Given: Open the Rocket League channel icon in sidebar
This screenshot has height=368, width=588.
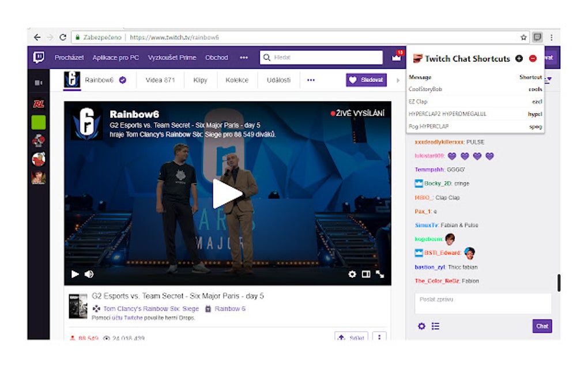Looking at the screenshot, I should pyautogui.click(x=37, y=103).
